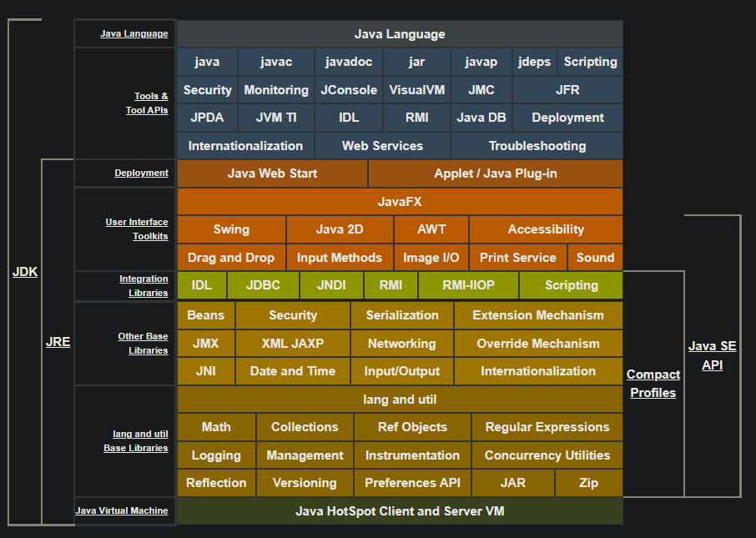This screenshot has height=538, width=756.
Task: Open the Serialization cell
Action: 402,315
